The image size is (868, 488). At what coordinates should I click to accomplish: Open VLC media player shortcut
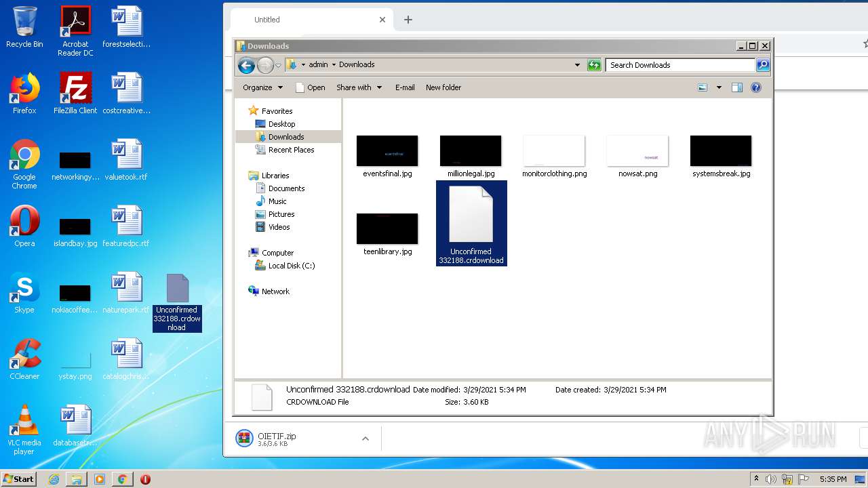[24, 430]
